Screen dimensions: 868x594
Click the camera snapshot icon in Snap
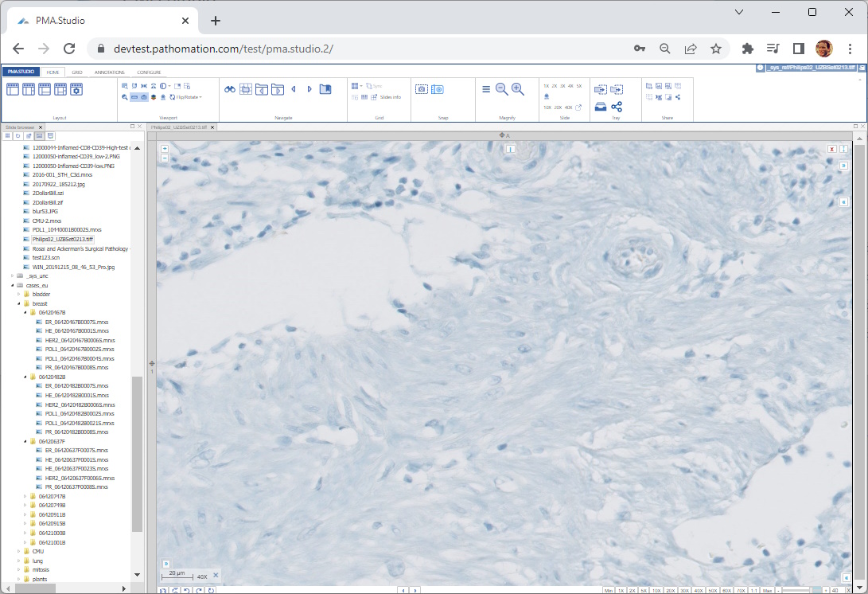[422, 89]
